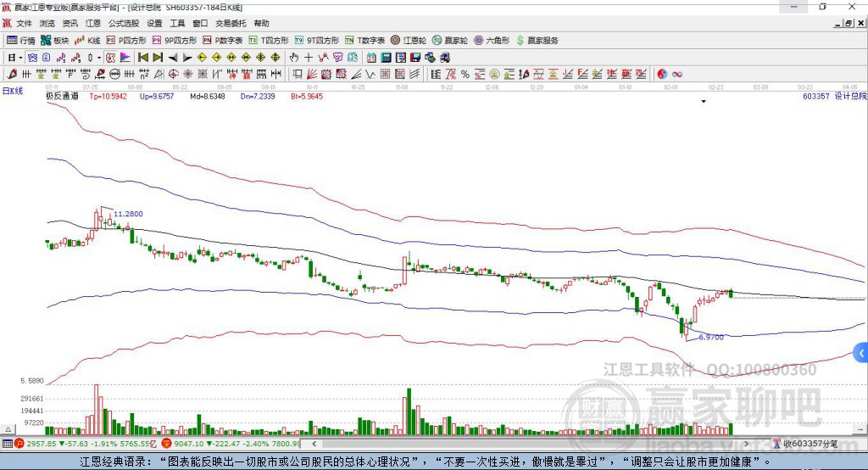Open the 工具 menu
The height and width of the screenshot is (470, 868).
coord(177,23)
